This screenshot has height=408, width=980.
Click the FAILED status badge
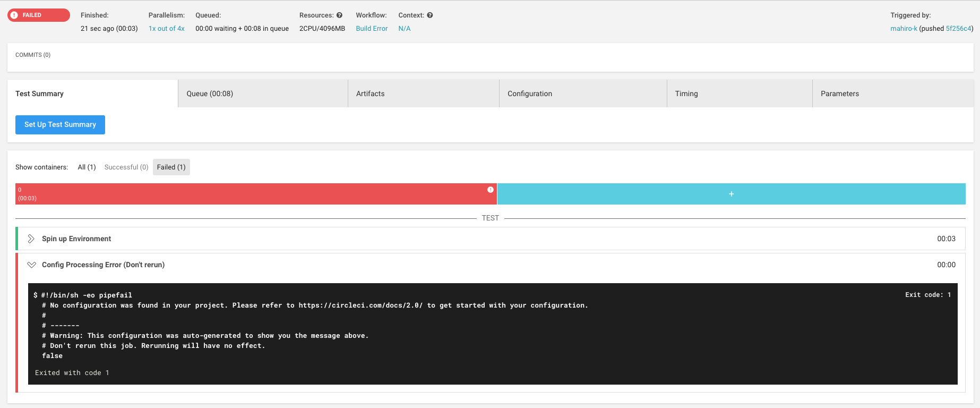39,15
